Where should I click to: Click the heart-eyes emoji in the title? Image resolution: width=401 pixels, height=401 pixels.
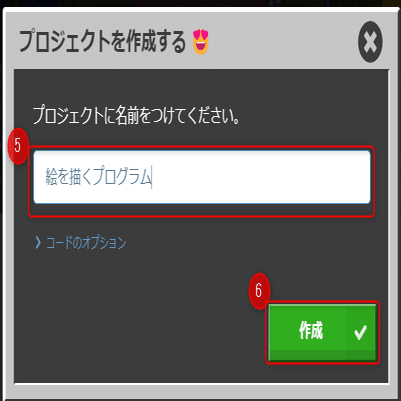(x=201, y=42)
